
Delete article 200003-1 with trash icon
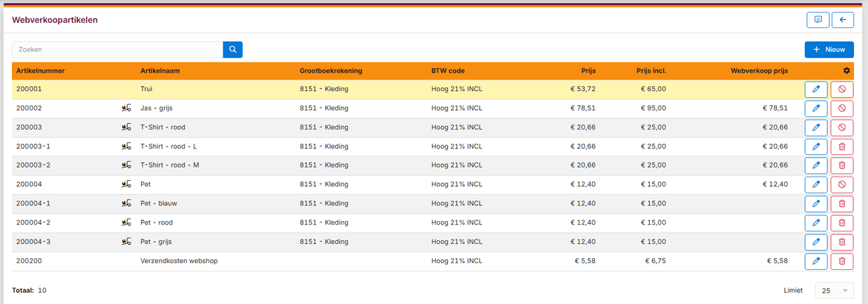(x=842, y=147)
